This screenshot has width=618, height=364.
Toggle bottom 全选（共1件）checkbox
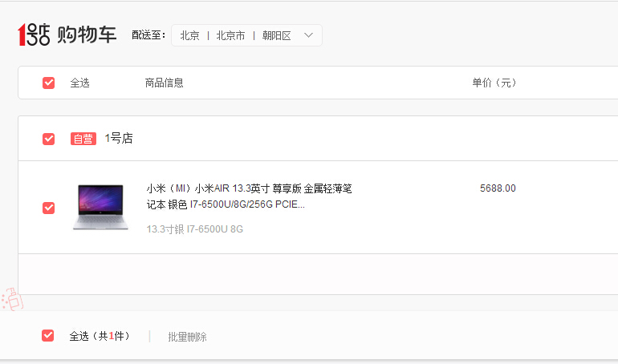pos(47,335)
